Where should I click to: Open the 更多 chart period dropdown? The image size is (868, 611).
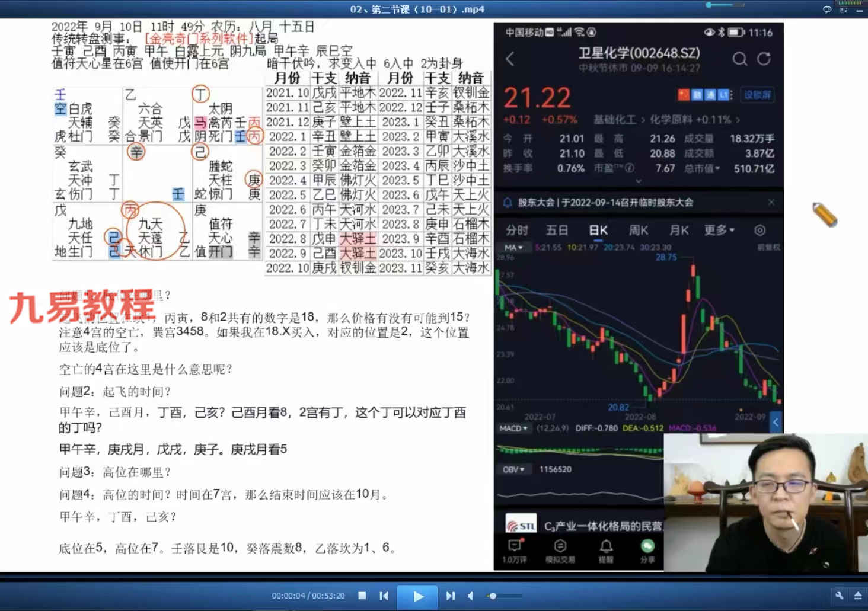[x=719, y=230]
